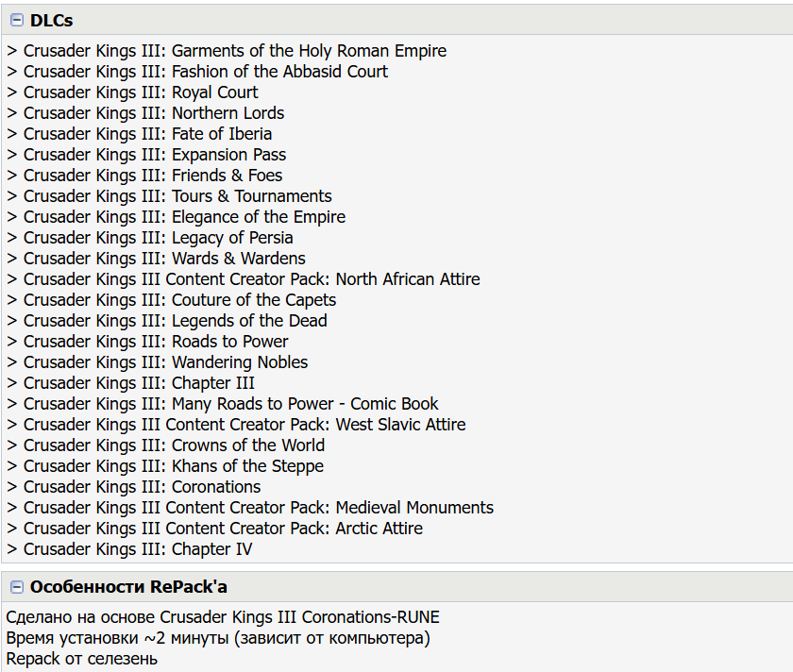Click the DLCs header title
793x672 pixels.
click(x=51, y=20)
